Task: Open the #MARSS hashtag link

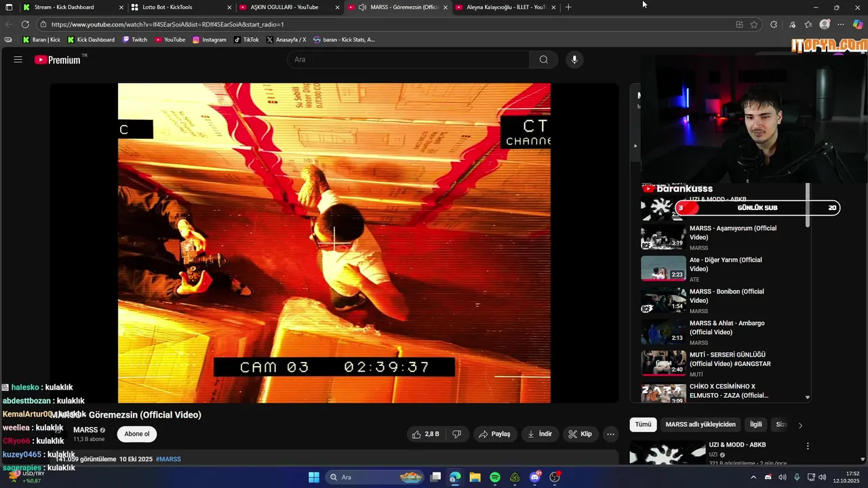Action: tap(168, 459)
